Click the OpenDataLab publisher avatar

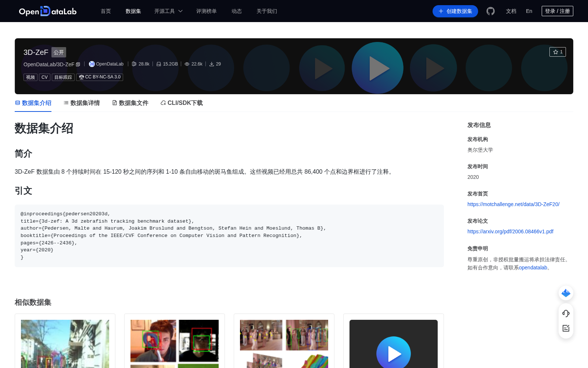[x=92, y=64]
